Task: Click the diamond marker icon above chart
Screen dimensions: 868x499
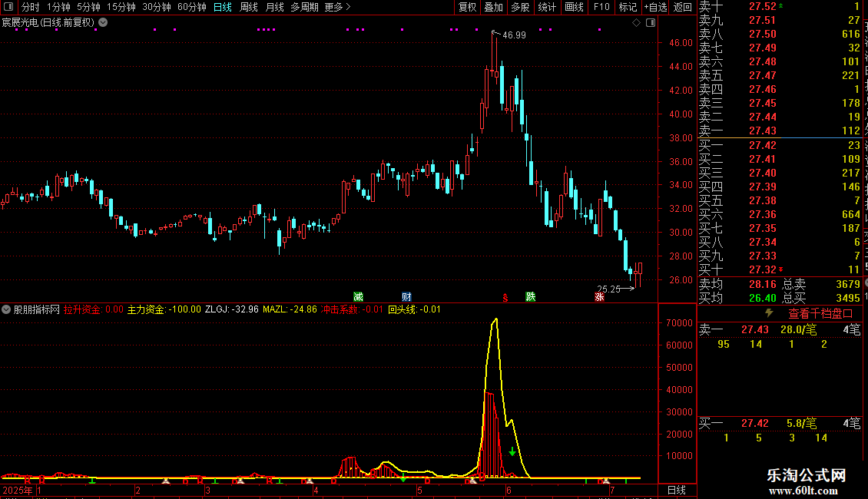Action: click(637, 23)
